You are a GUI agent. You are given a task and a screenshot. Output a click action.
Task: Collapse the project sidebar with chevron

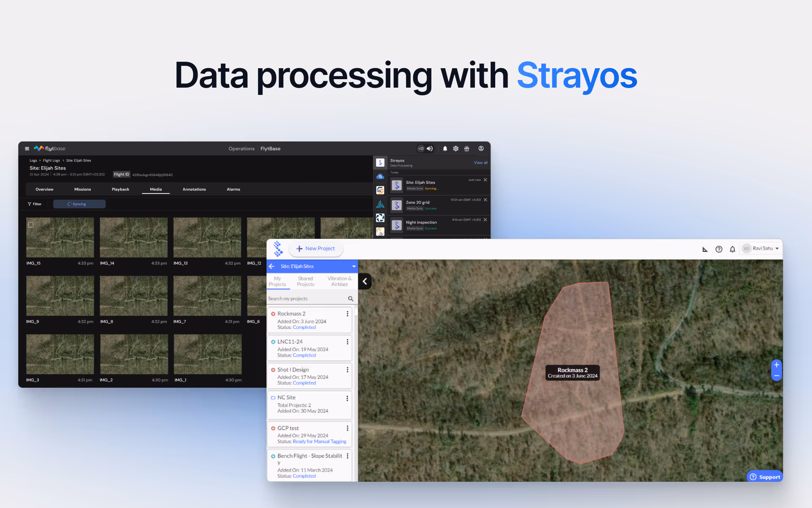[365, 282]
